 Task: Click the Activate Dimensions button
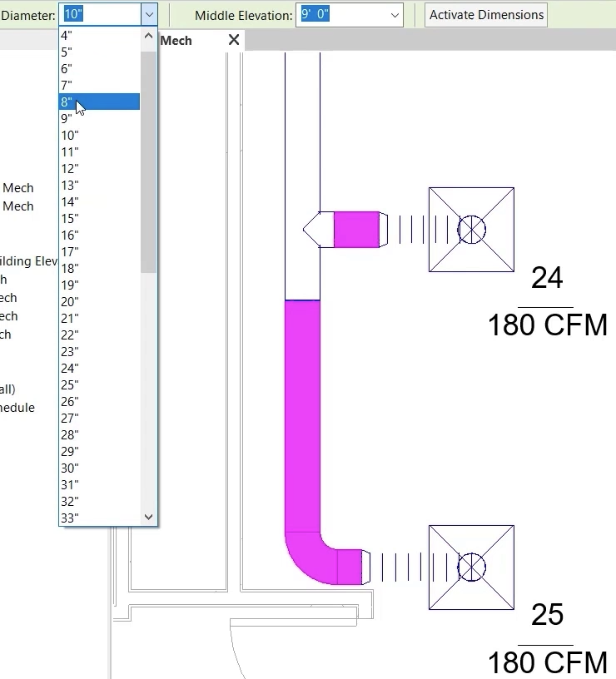486,15
